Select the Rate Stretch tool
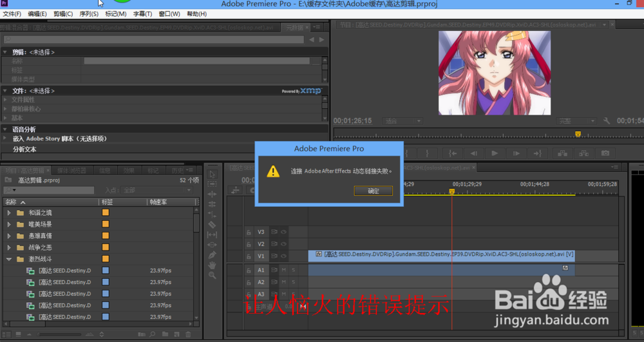644x342 pixels. click(x=212, y=214)
